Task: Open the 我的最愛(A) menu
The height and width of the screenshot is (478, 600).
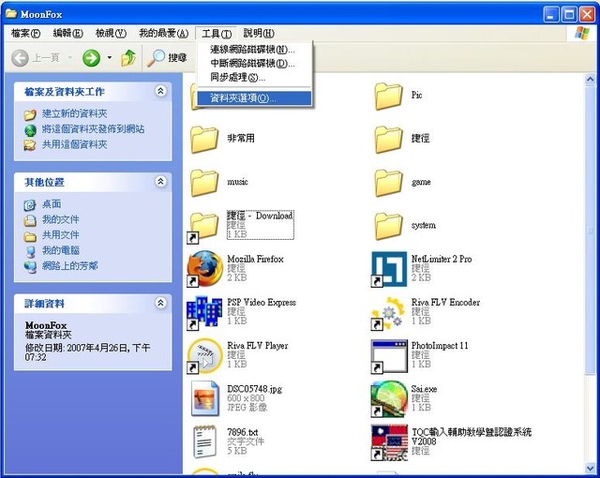Action: pyautogui.click(x=163, y=33)
